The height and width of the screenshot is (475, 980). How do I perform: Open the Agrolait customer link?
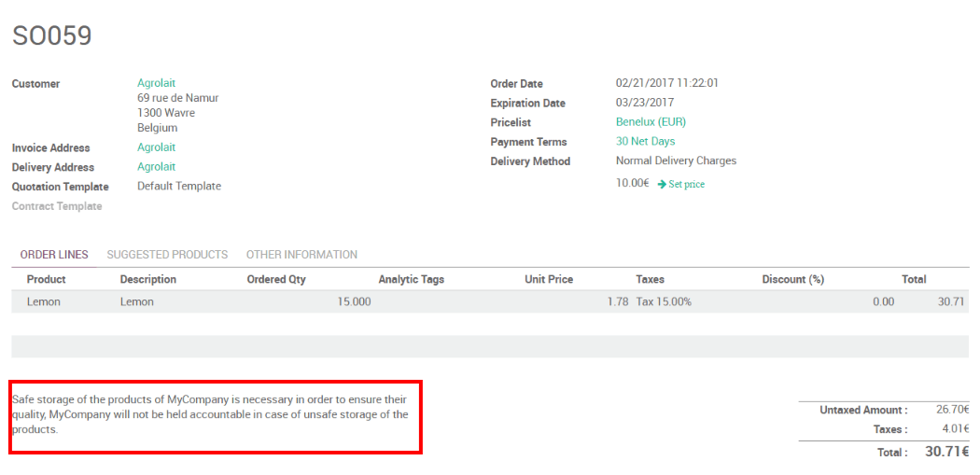pos(156,83)
